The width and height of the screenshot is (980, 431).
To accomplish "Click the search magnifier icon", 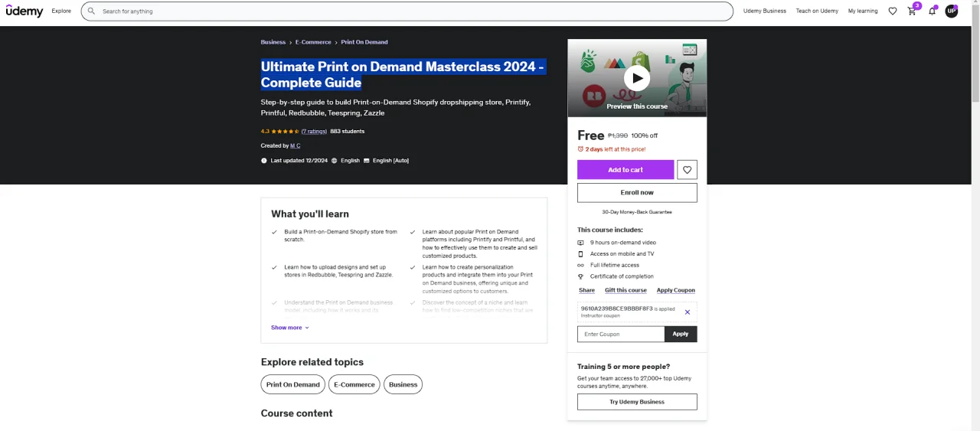I will coord(92,11).
